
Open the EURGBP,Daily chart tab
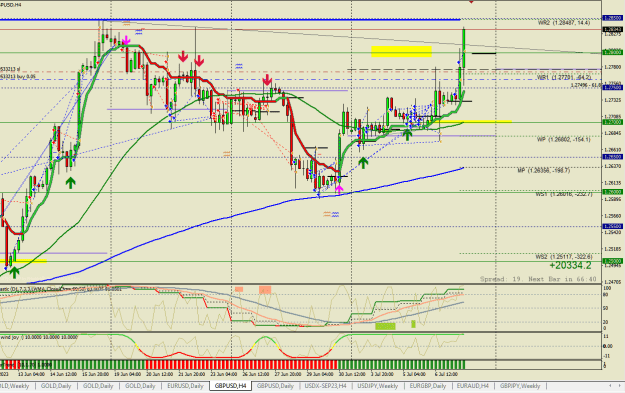click(x=427, y=386)
